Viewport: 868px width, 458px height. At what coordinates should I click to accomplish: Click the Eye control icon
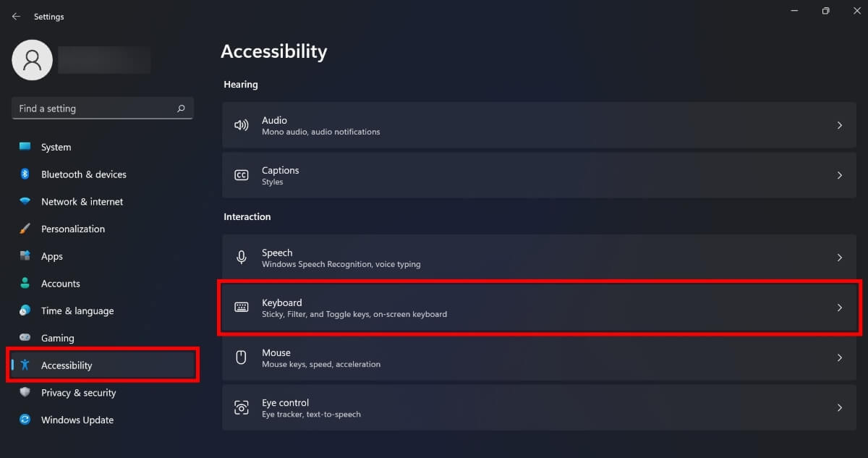[x=242, y=408]
